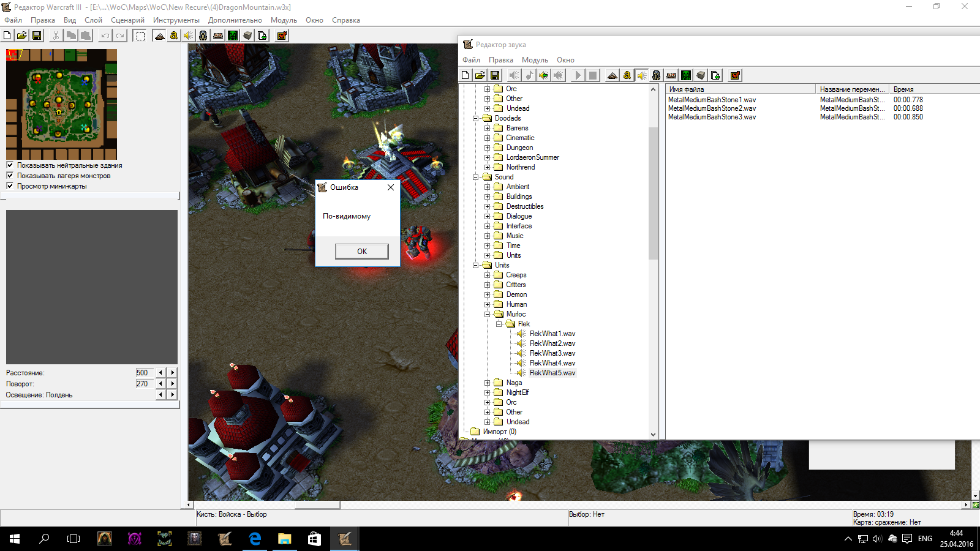Decrease 'Поворот' with left arrow

point(161,383)
